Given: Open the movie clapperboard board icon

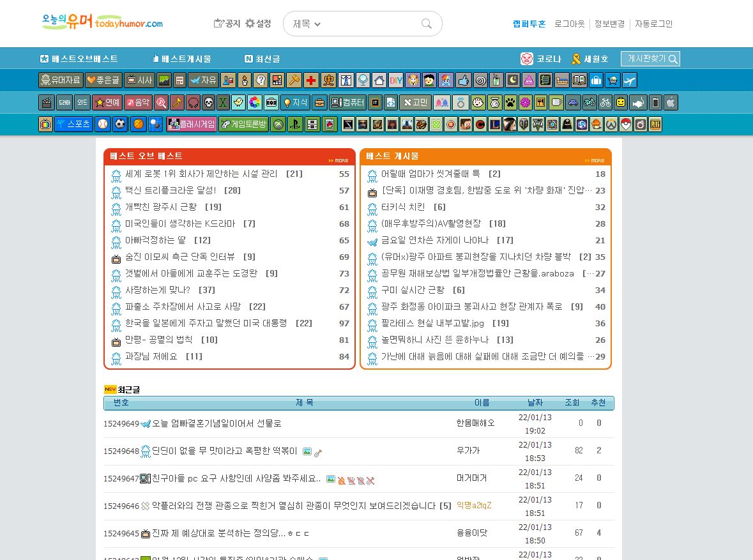Looking at the screenshot, I should click(x=47, y=102).
